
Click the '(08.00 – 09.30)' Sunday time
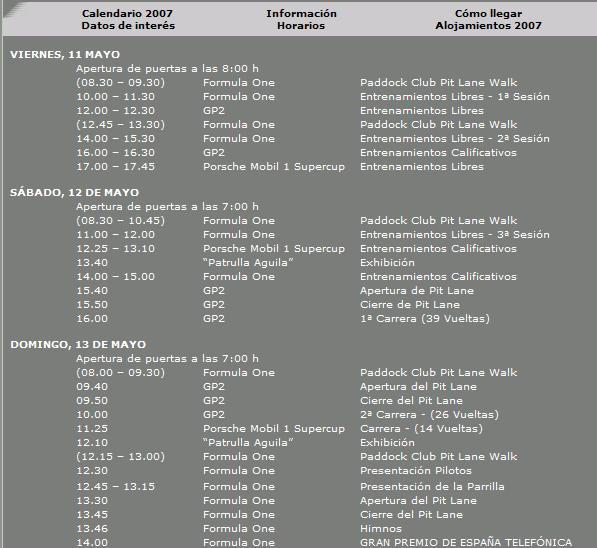tap(120, 372)
